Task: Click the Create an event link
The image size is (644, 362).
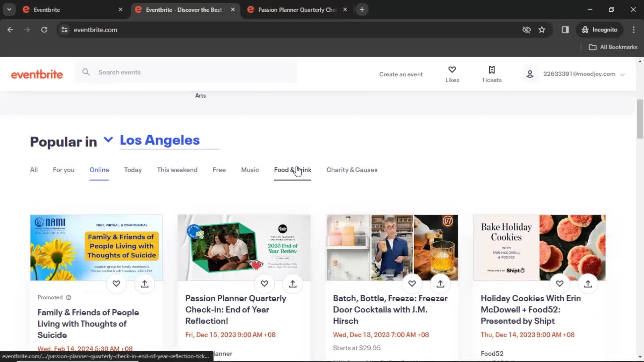Action: point(401,74)
